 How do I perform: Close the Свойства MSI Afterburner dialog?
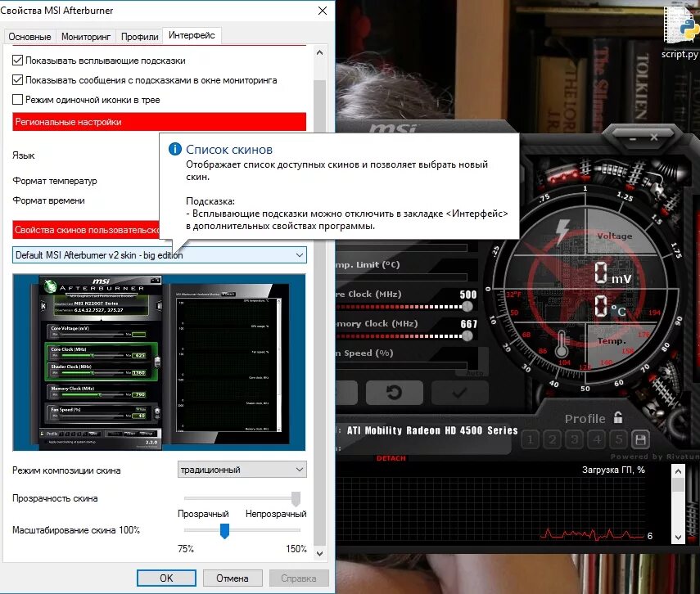(x=323, y=11)
